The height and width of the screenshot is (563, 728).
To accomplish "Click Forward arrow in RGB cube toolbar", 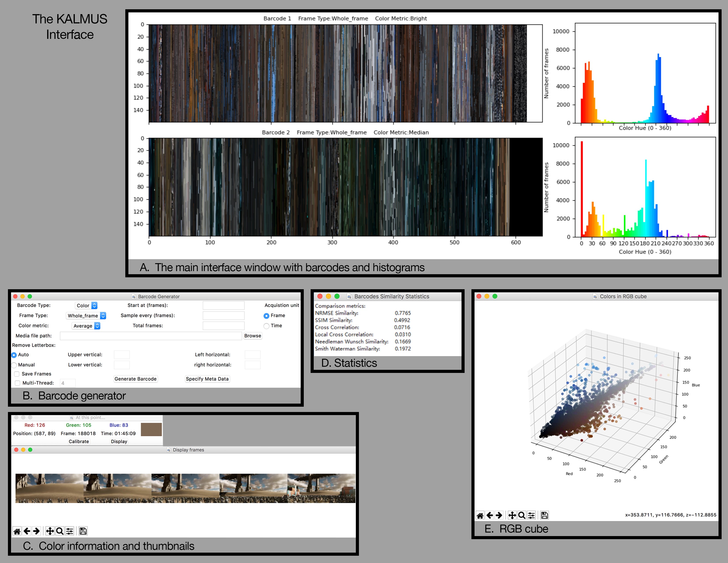I will tap(499, 515).
